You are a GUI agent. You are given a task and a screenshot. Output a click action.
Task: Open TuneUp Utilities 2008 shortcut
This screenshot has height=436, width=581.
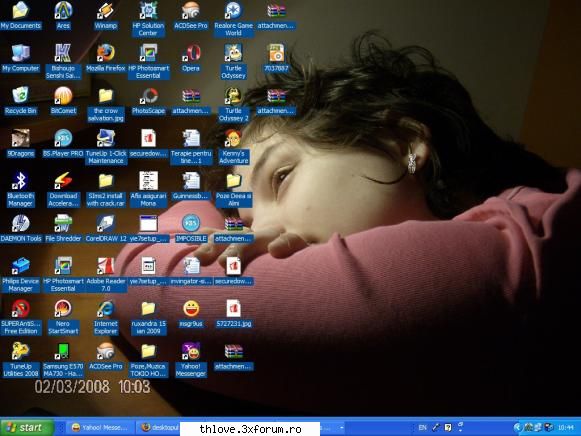tap(20, 359)
